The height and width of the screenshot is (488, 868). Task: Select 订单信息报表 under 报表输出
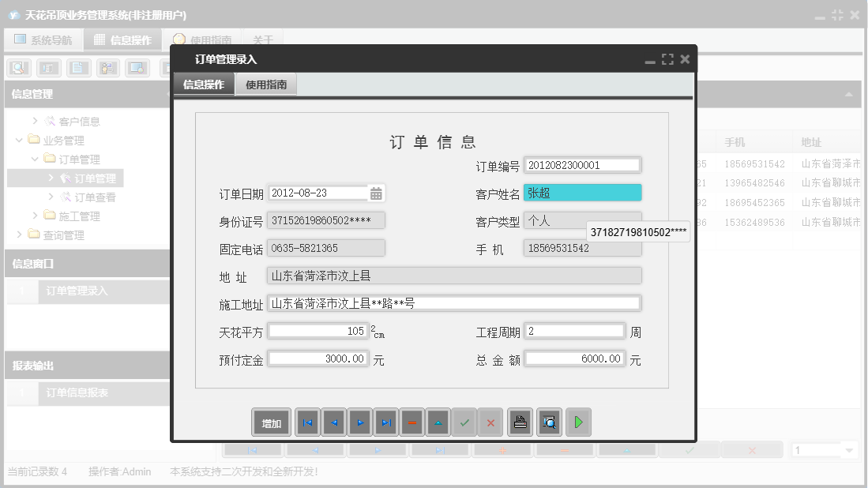(x=77, y=393)
